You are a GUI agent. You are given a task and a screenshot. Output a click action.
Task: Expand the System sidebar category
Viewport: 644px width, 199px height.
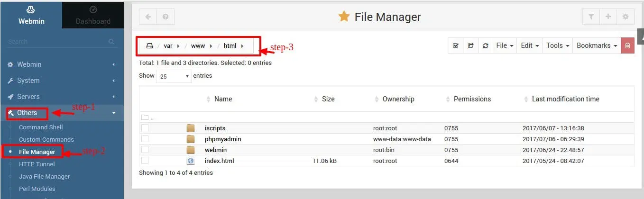tap(62, 81)
